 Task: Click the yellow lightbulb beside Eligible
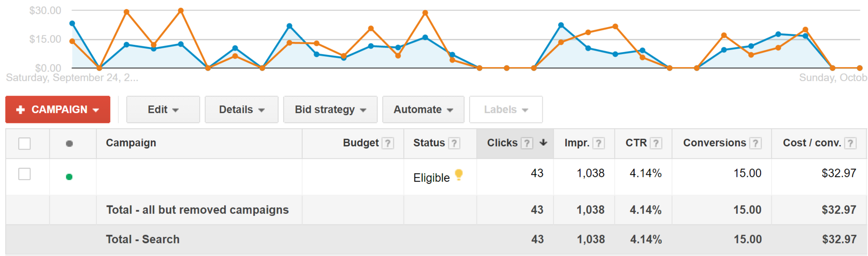[x=459, y=175]
